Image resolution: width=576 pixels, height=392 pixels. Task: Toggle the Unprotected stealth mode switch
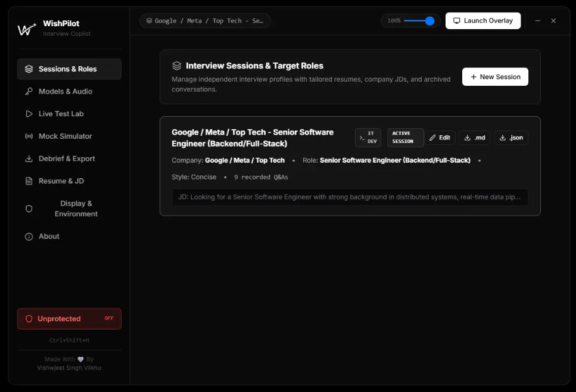69,319
